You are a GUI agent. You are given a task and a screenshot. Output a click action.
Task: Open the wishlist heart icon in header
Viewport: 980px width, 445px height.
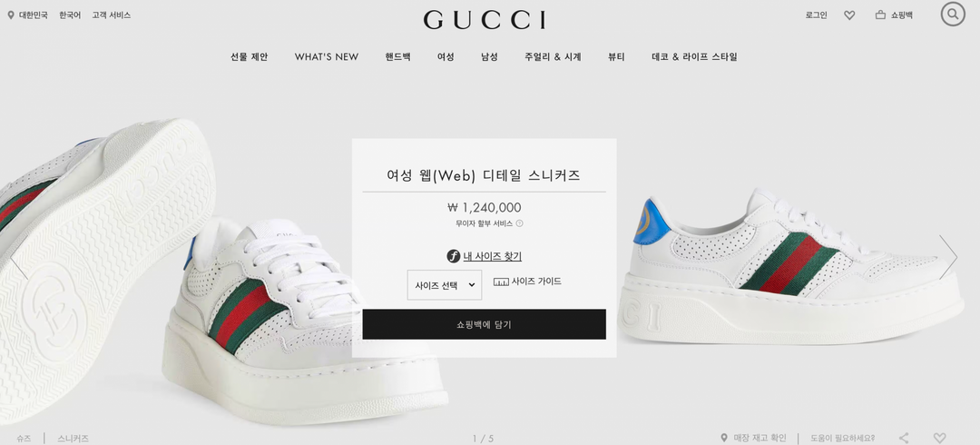(x=849, y=15)
